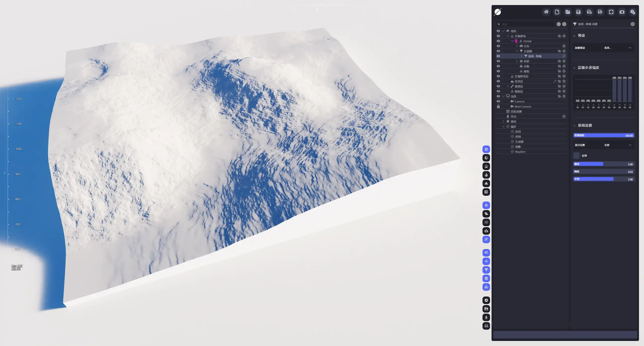Open the 加载预设 选择 dropdown
The height and width of the screenshot is (346, 644).
[x=618, y=48]
